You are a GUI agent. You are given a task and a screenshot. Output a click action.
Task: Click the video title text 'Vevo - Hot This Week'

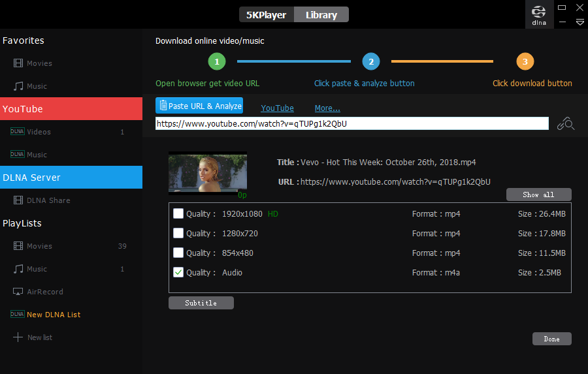(388, 163)
